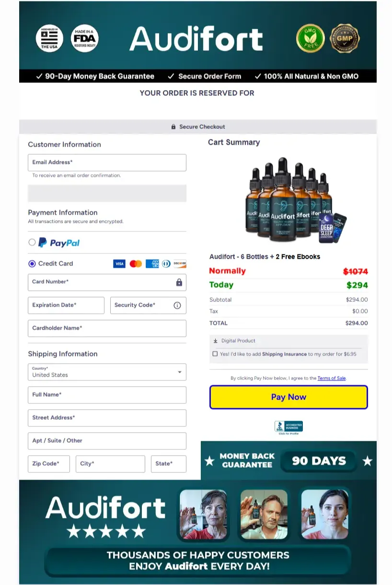
Task: Select the PayPal payment option
Action: tap(32, 242)
